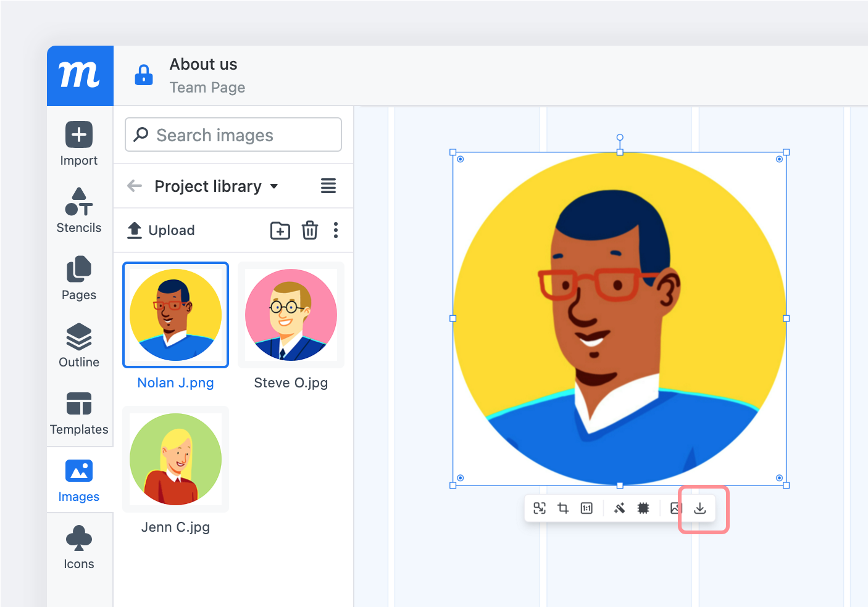Click the blue lock icon
868x607 pixels.
pos(144,75)
